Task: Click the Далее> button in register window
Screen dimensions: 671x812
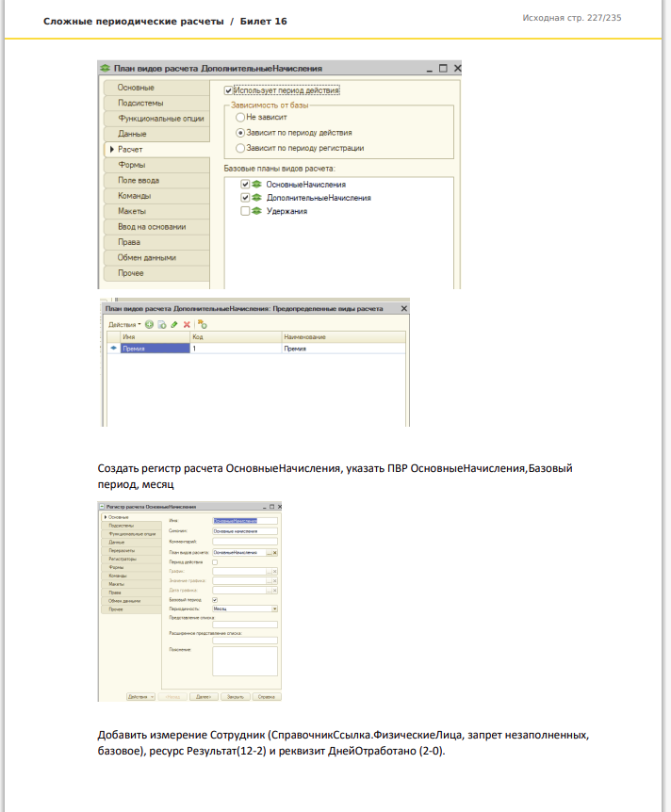Action: (x=204, y=697)
